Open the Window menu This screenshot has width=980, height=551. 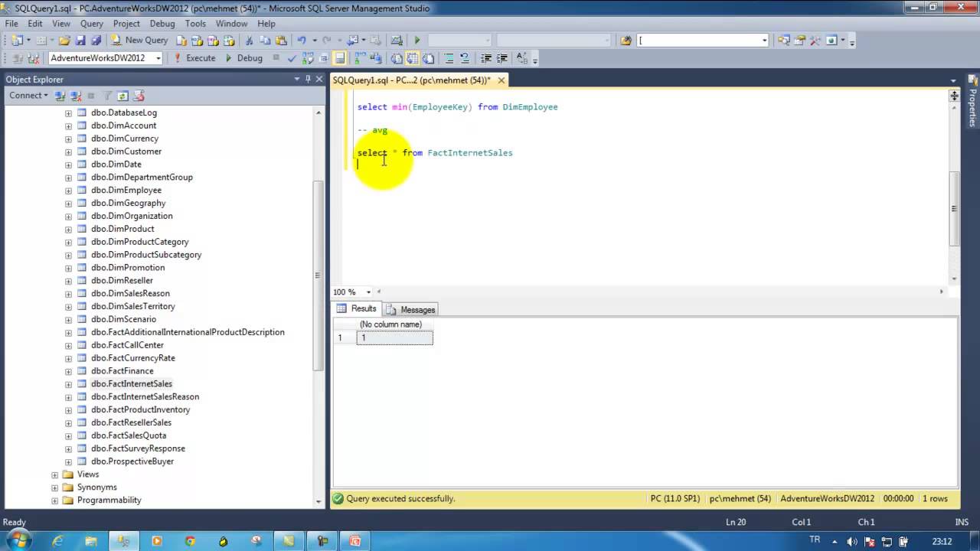click(x=231, y=24)
